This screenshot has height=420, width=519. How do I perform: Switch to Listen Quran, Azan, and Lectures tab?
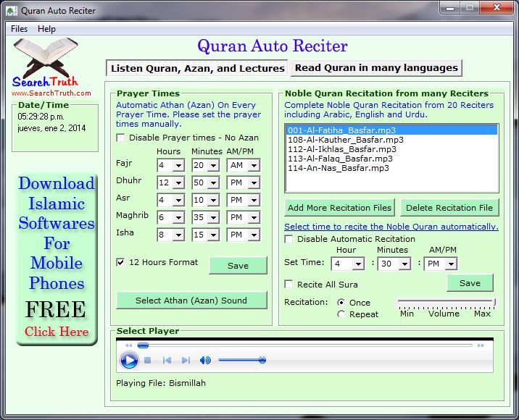(198, 68)
